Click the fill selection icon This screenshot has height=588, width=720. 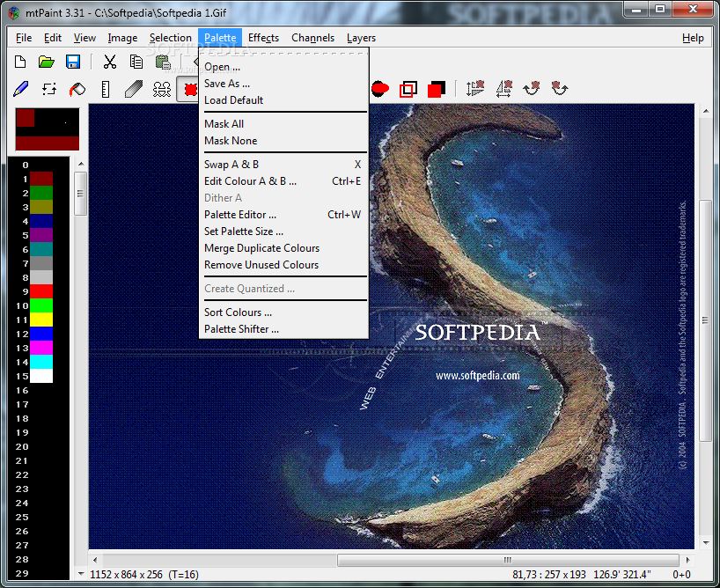point(437,89)
